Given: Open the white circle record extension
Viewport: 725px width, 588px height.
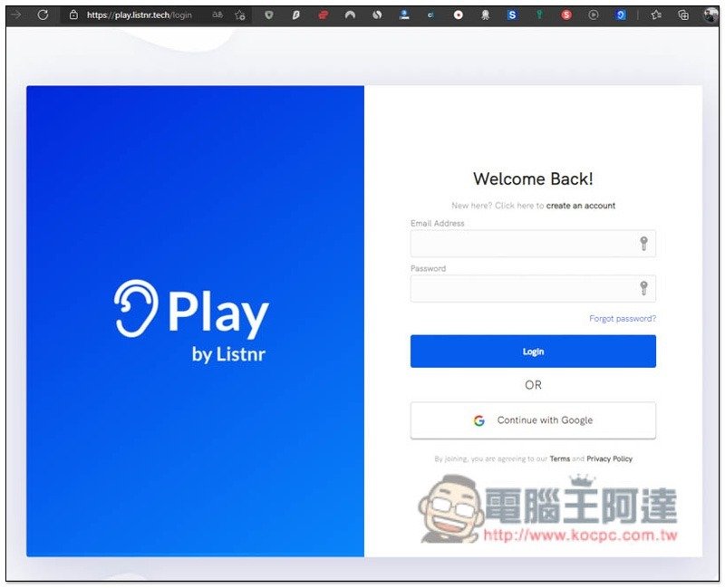Looking at the screenshot, I should pyautogui.click(x=459, y=15).
